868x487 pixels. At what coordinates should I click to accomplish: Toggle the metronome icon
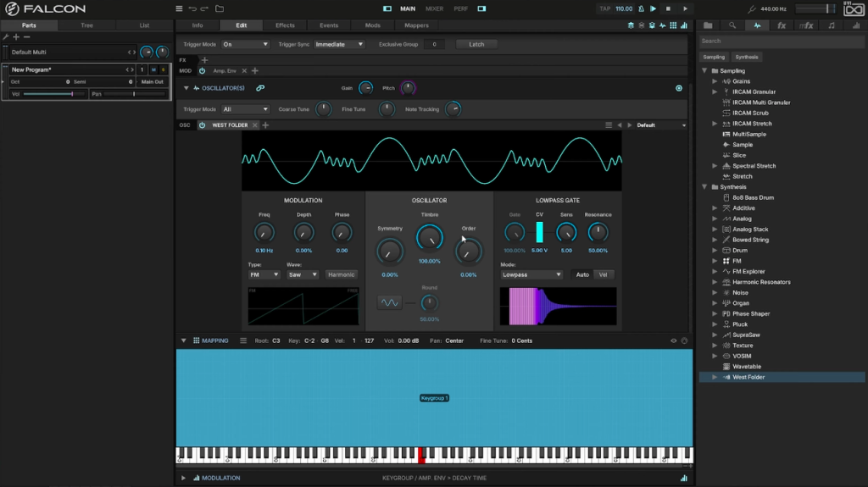641,8
